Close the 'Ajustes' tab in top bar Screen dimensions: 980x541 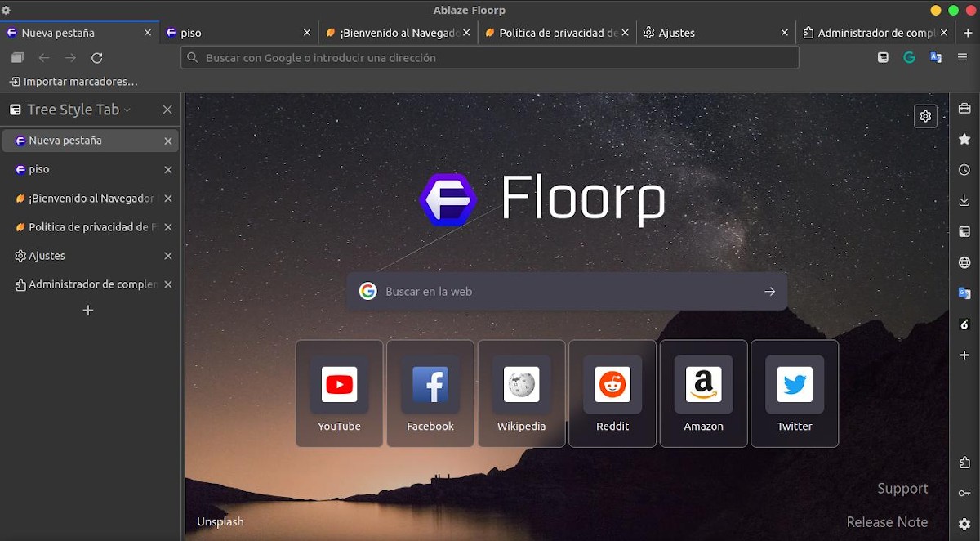[x=785, y=33]
